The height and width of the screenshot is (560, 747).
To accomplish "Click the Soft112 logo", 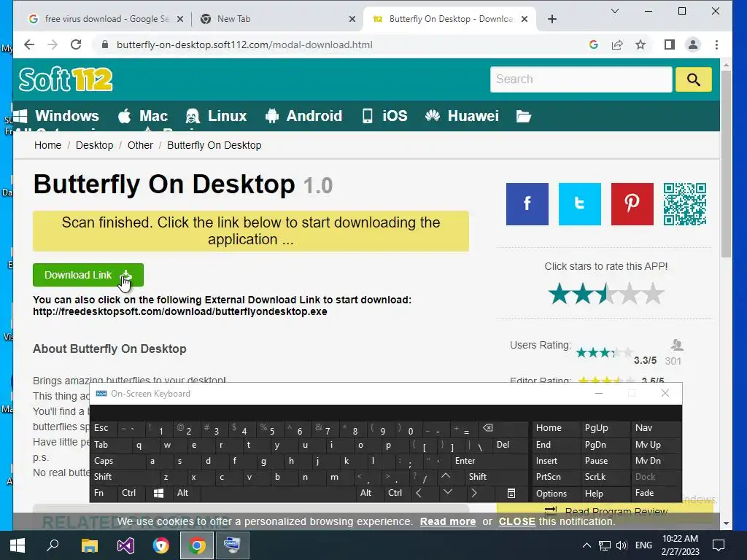I will pos(66,79).
